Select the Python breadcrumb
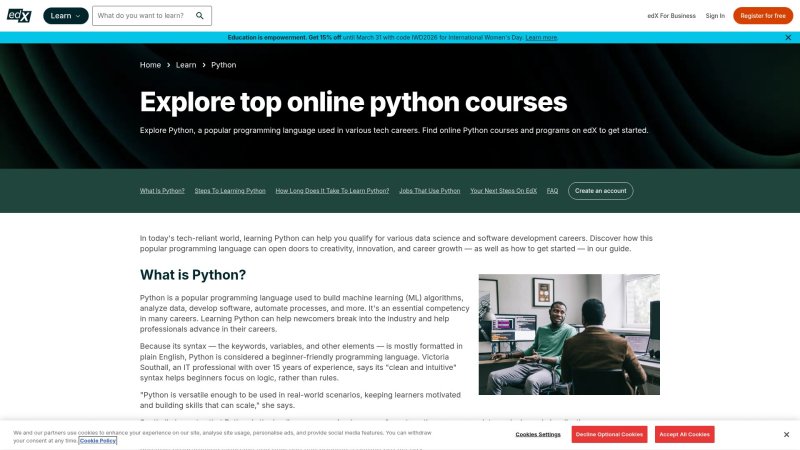 tap(223, 65)
